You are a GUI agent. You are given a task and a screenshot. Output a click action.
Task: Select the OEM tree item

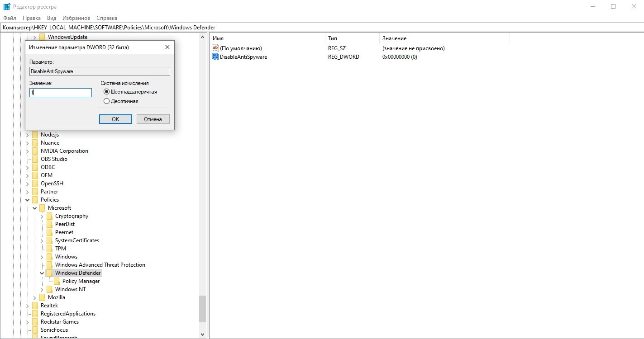pos(47,175)
